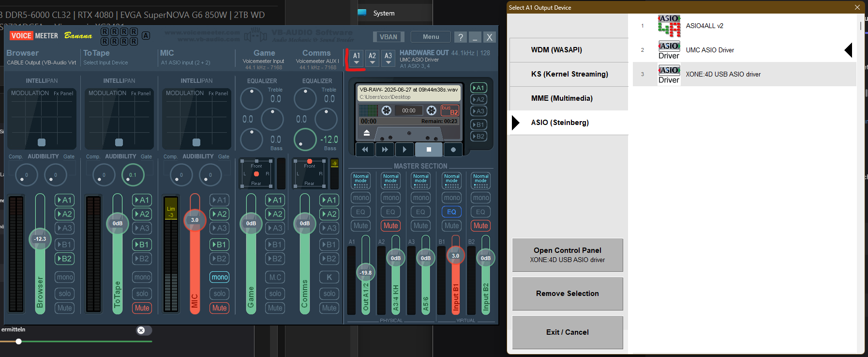Unmute the A2 master bus
868x357 pixels.
point(390,226)
